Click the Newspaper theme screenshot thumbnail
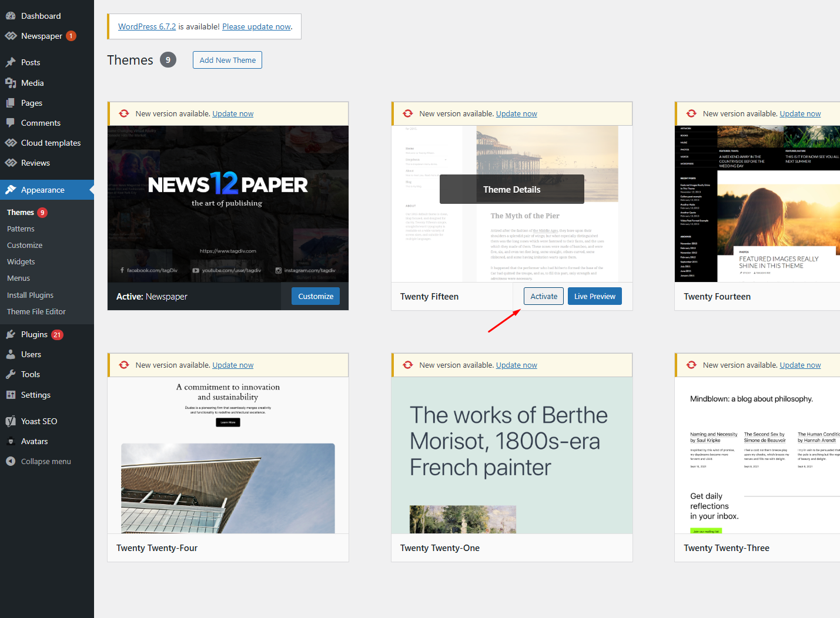The width and height of the screenshot is (840, 618). pyautogui.click(x=228, y=204)
